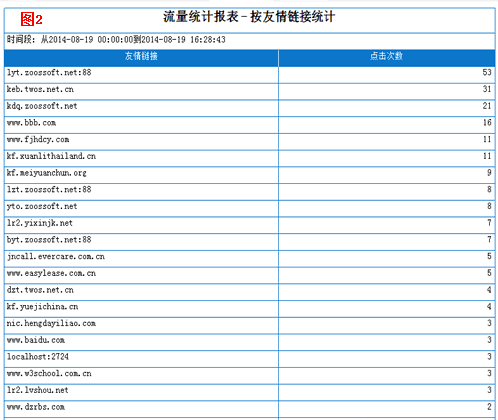Viewport: 498px width, 420px height.
Task: Click the www.baidu.com entry
Action: [x=36, y=340]
